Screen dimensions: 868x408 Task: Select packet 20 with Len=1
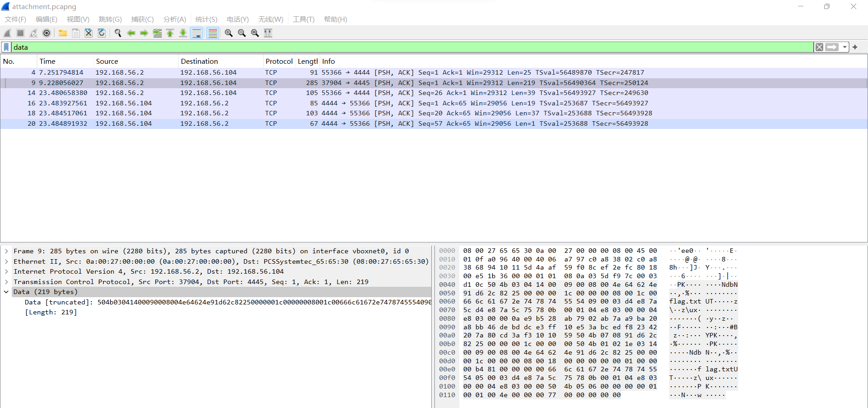click(x=434, y=123)
